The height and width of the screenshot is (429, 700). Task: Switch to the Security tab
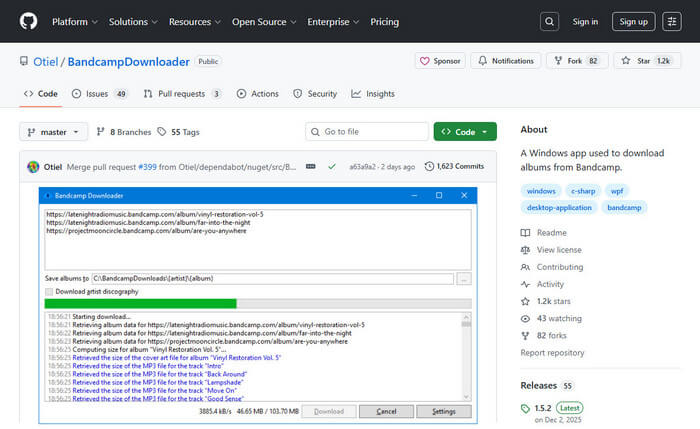[315, 94]
